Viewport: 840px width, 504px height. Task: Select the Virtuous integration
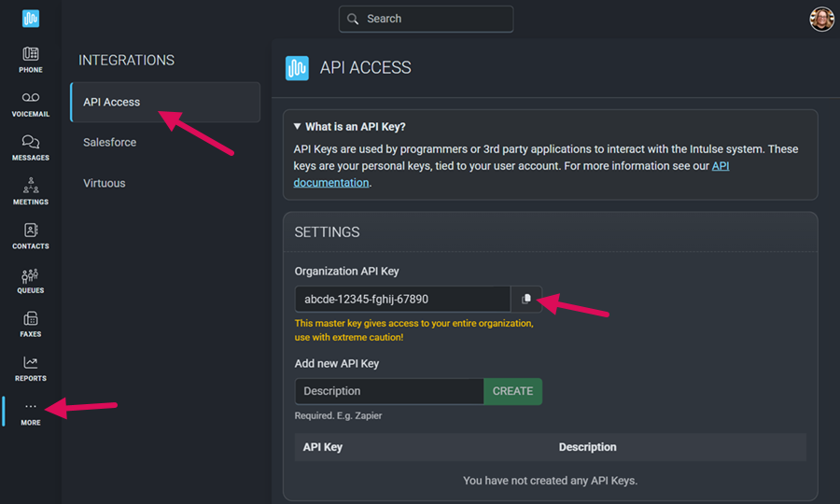(x=105, y=183)
